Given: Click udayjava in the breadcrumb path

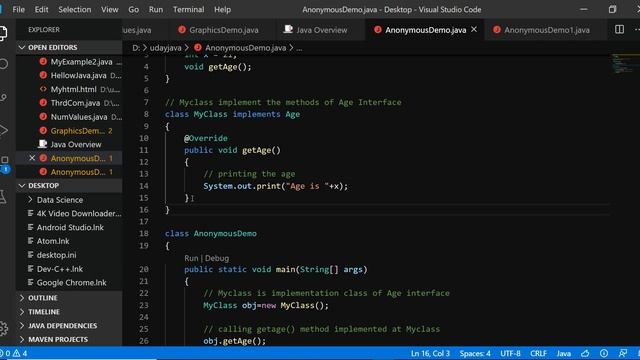Looking at the screenshot, I should point(165,48).
